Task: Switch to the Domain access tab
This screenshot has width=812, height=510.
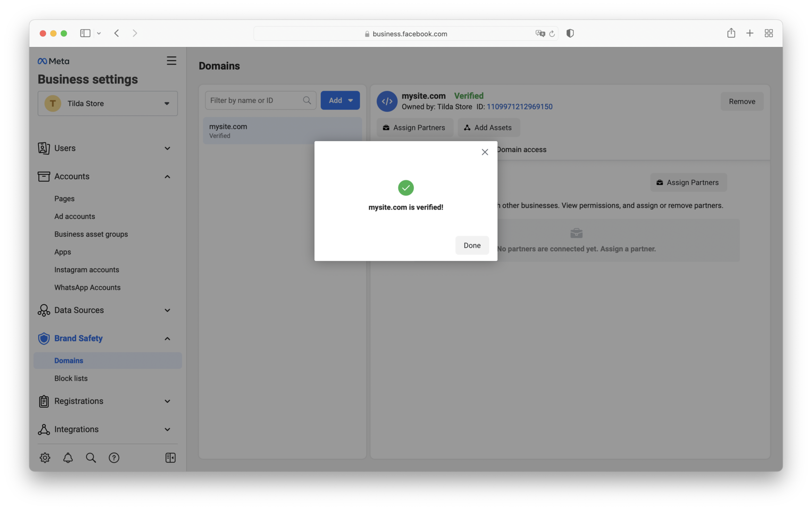Action: coord(522,150)
